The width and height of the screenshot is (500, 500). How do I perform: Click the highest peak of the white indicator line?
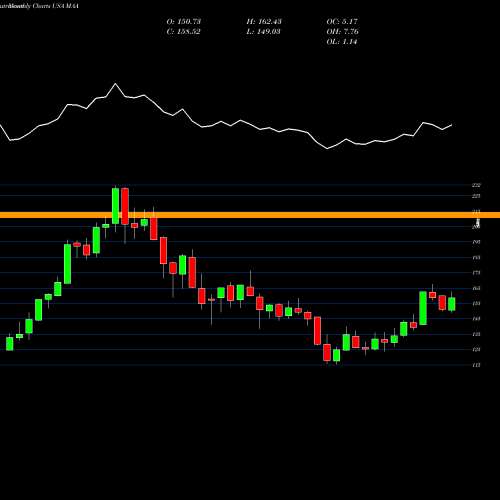tap(116, 84)
